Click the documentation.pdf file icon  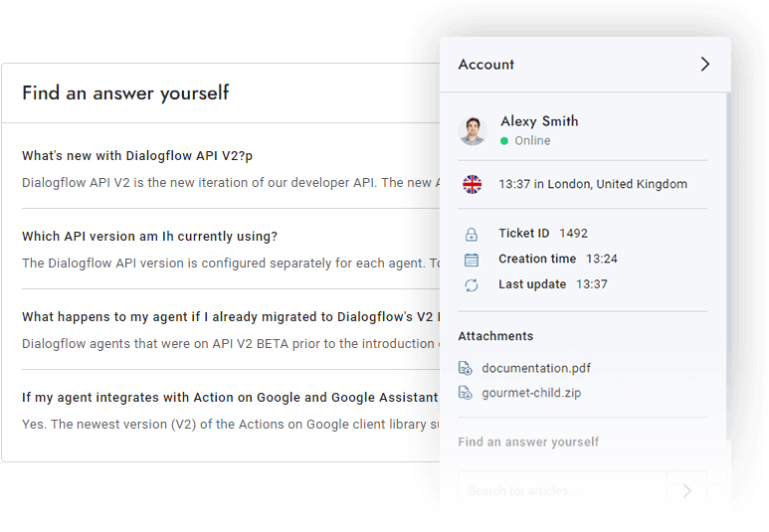(x=466, y=369)
